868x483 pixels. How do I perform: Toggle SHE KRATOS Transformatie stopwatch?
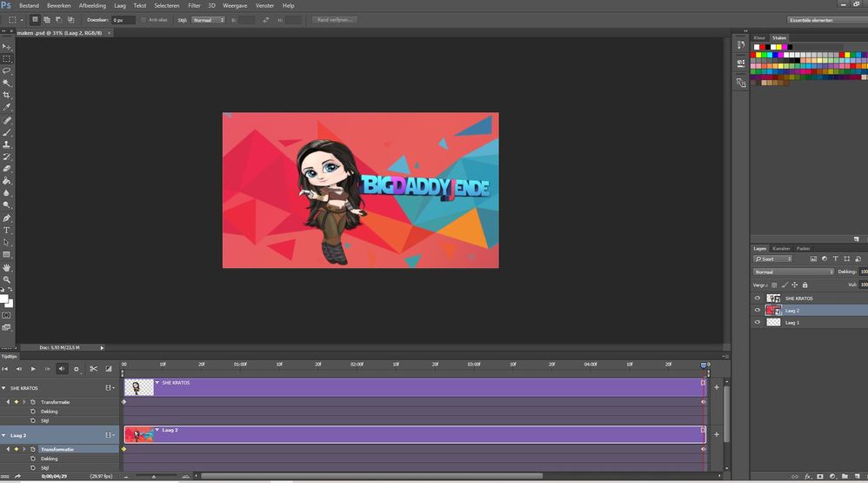tap(33, 402)
